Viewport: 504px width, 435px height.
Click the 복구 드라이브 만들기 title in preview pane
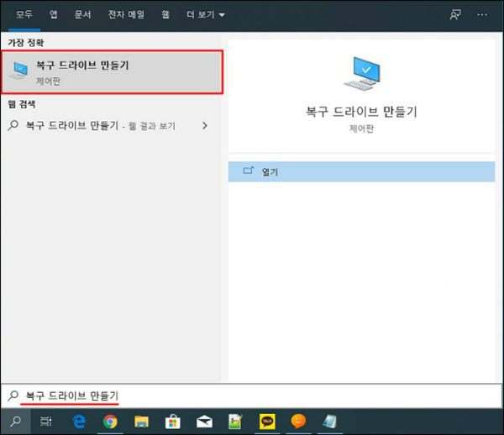click(x=361, y=112)
